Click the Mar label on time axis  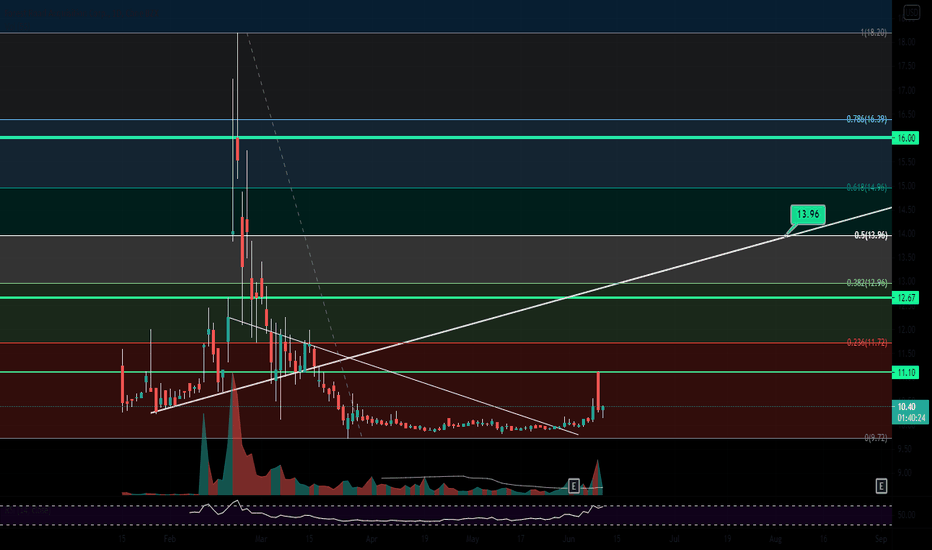260,539
